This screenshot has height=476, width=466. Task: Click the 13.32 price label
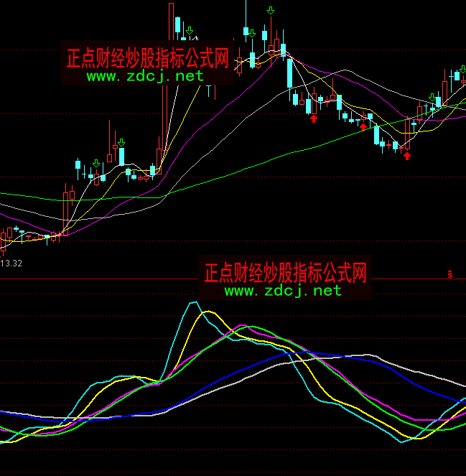point(11,263)
